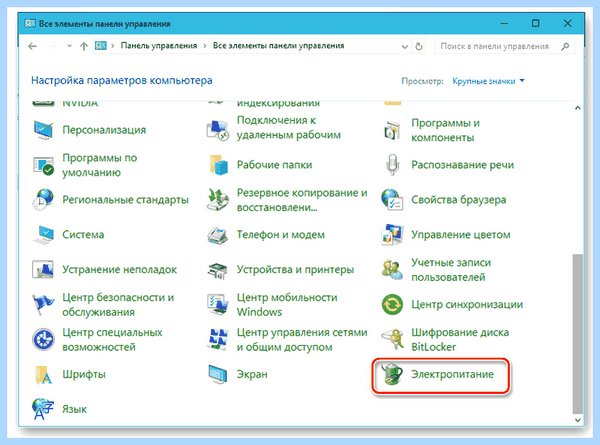Click Региональные стандарты text link
Screen dimensions: 600x445
coord(126,200)
